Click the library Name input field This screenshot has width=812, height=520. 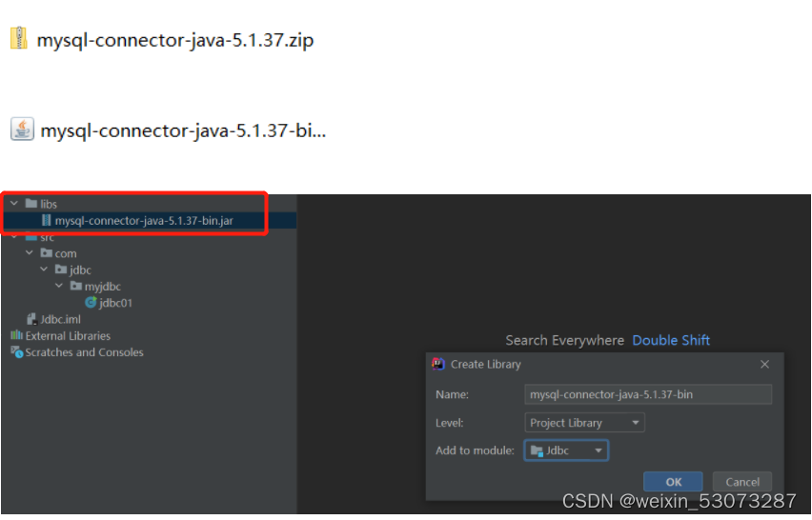pos(648,394)
